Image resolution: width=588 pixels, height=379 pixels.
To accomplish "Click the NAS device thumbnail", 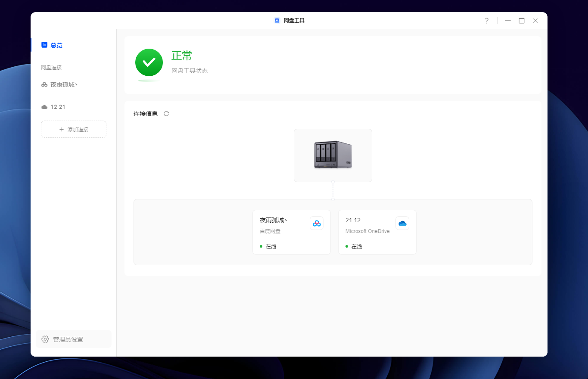I will click(333, 155).
